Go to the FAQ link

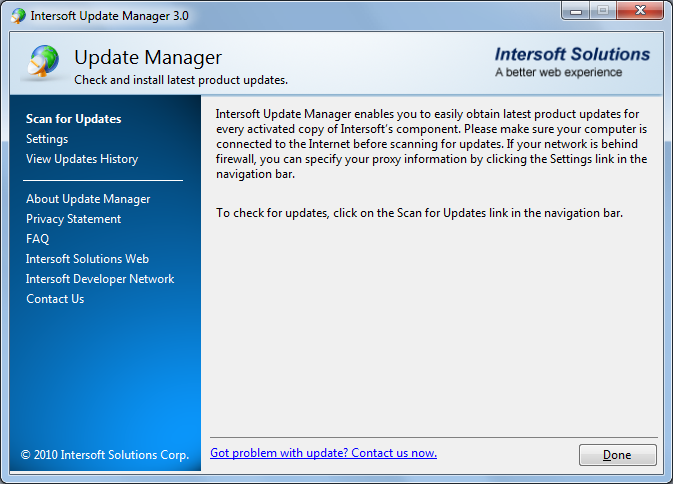[38, 239]
